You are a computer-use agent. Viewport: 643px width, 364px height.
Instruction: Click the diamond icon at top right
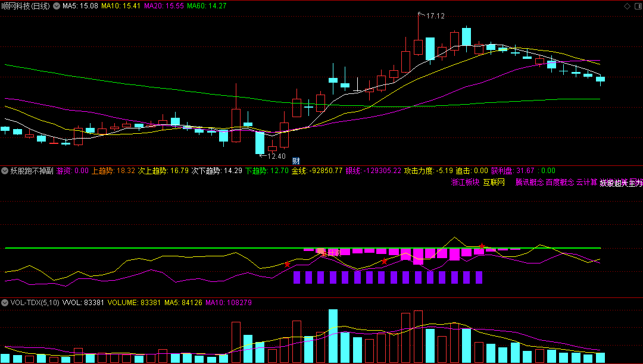(x=627, y=6)
